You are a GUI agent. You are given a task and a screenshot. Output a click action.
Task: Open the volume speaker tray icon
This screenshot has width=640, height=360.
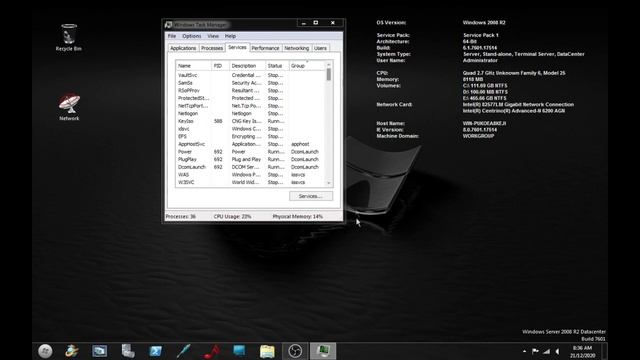[557, 351]
